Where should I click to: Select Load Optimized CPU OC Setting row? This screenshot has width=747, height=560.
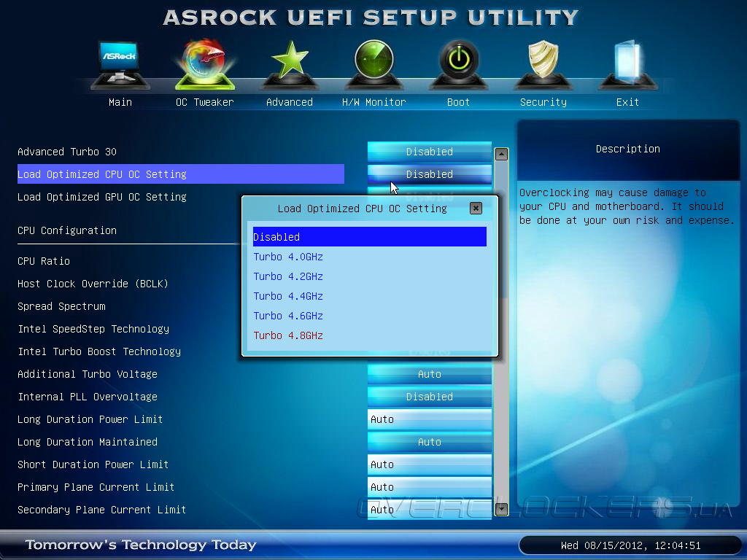pyautogui.click(x=181, y=174)
